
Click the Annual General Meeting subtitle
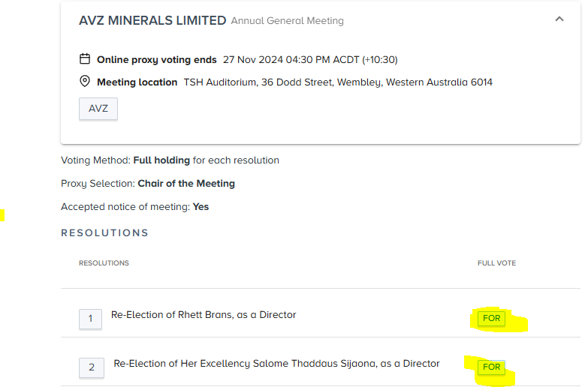(x=288, y=21)
